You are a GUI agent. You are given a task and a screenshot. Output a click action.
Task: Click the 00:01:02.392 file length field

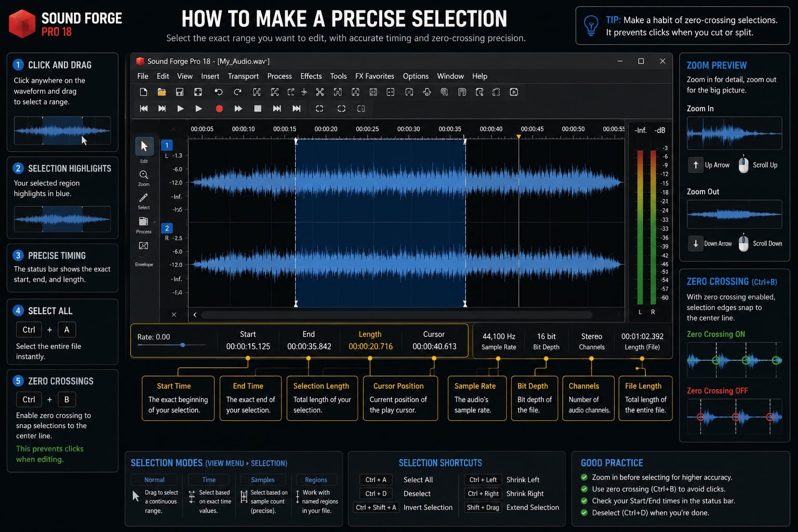pyautogui.click(x=642, y=341)
